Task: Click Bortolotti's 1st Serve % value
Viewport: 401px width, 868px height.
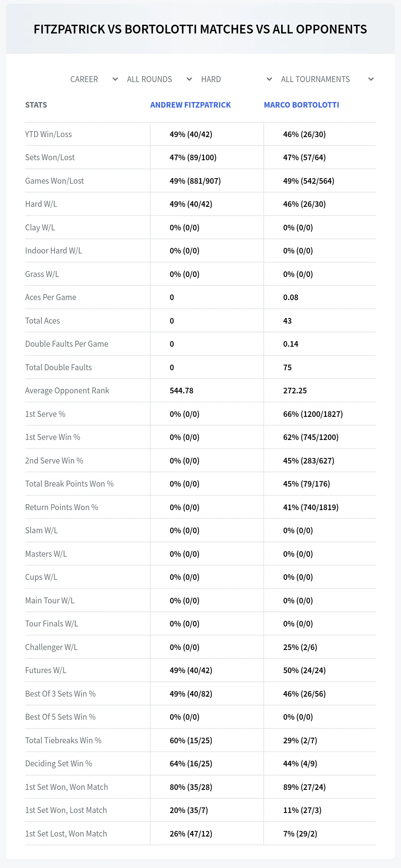Action: click(313, 414)
